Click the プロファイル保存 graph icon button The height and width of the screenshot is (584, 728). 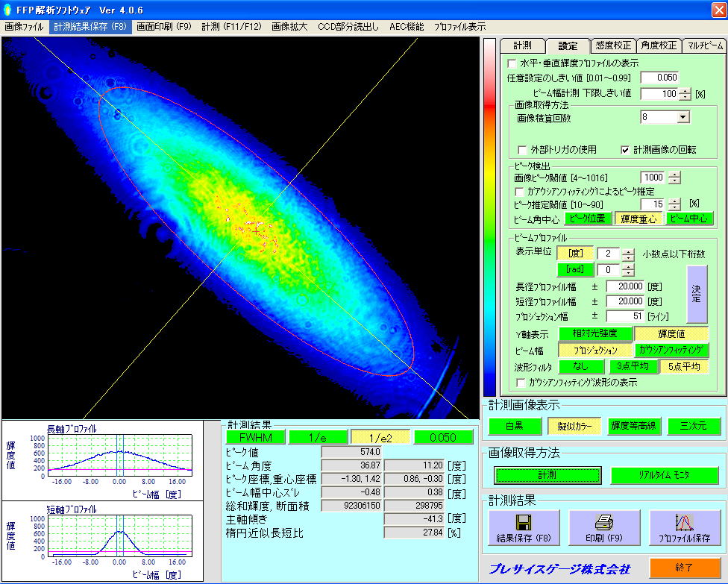(x=684, y=528)
